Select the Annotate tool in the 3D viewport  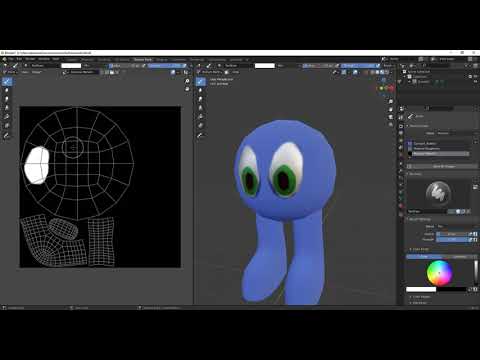200,135
